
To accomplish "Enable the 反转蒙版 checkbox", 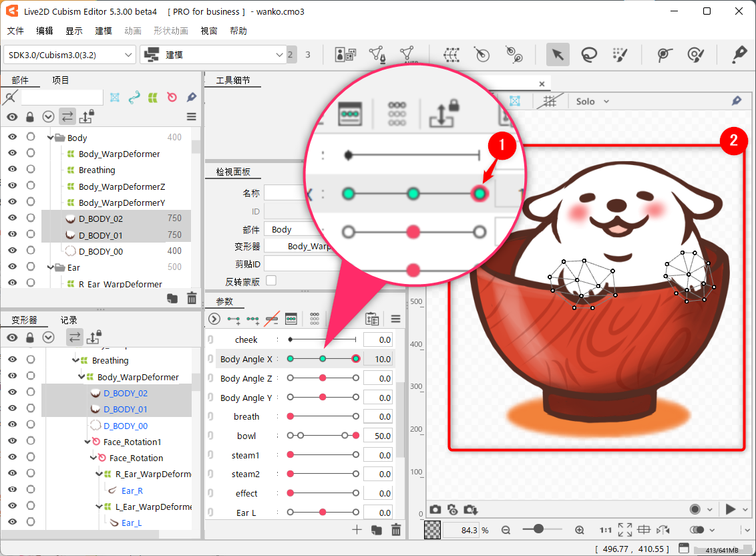I will pos(271,281).
